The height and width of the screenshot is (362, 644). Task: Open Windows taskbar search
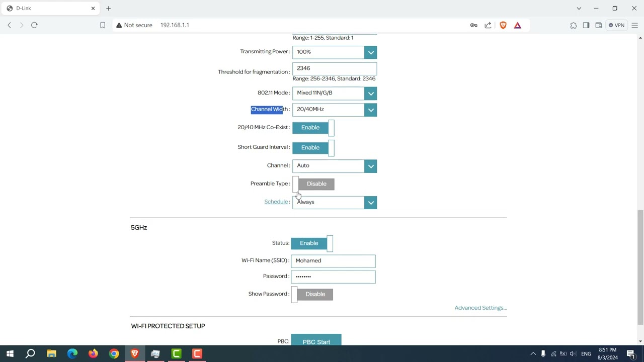click(30, 354)
